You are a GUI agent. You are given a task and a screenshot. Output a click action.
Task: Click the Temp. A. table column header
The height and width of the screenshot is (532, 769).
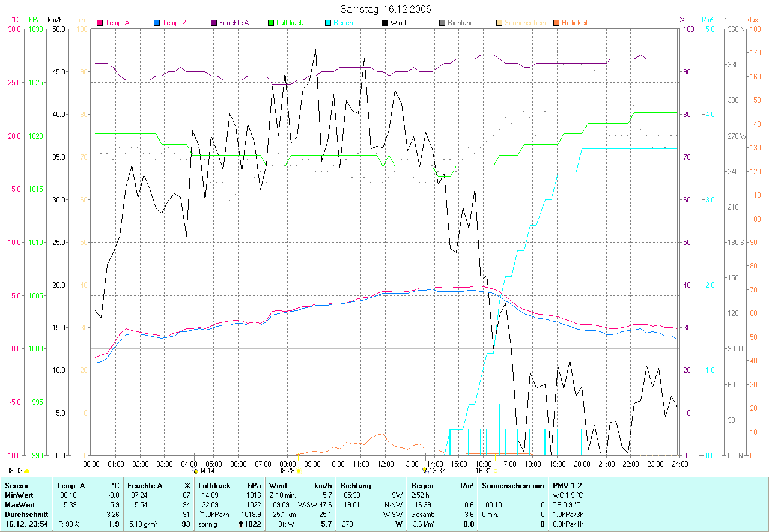tap(71, 486)
